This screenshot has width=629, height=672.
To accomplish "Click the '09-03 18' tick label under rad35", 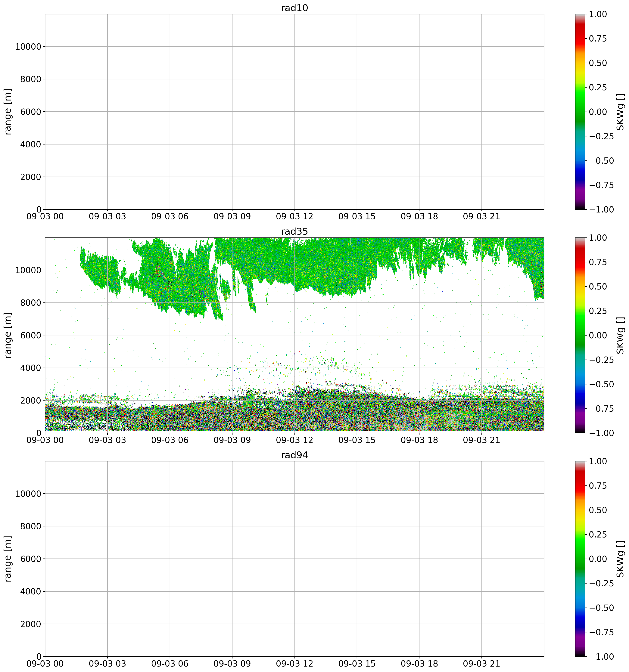I will [x=419, y=440].
